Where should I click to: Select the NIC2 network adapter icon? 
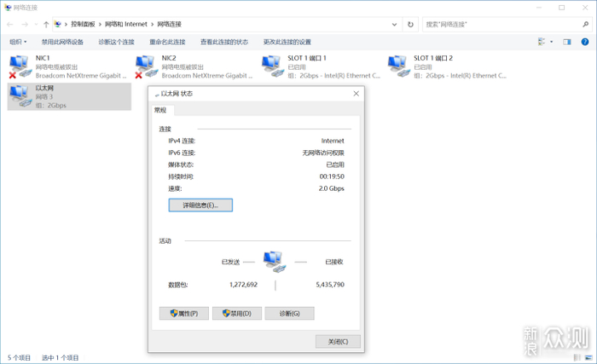point(146,67)
